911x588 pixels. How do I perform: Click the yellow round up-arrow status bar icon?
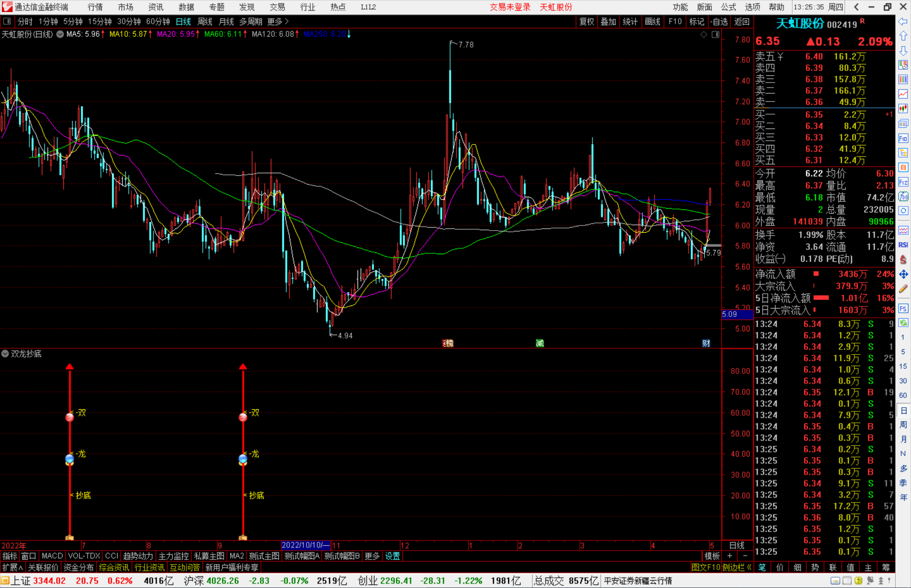tap(858, 581)
